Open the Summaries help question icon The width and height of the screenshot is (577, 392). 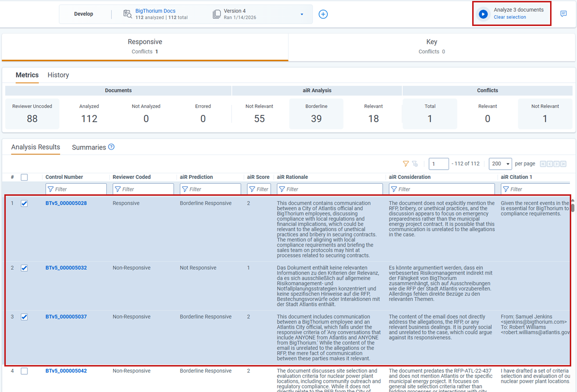pos(111,147)
